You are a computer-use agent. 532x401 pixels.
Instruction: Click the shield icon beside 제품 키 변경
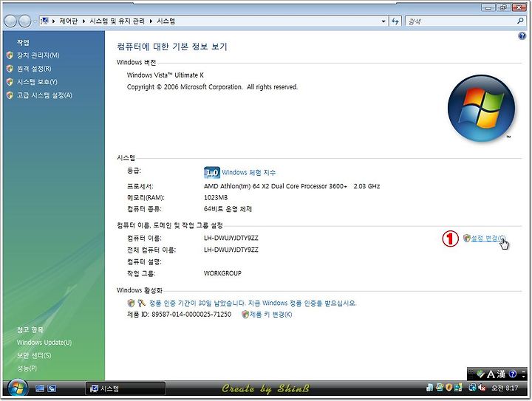245,315
